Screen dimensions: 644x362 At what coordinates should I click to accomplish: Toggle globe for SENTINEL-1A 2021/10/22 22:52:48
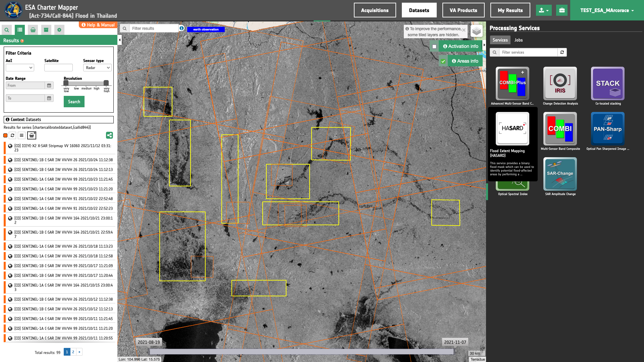10,199
